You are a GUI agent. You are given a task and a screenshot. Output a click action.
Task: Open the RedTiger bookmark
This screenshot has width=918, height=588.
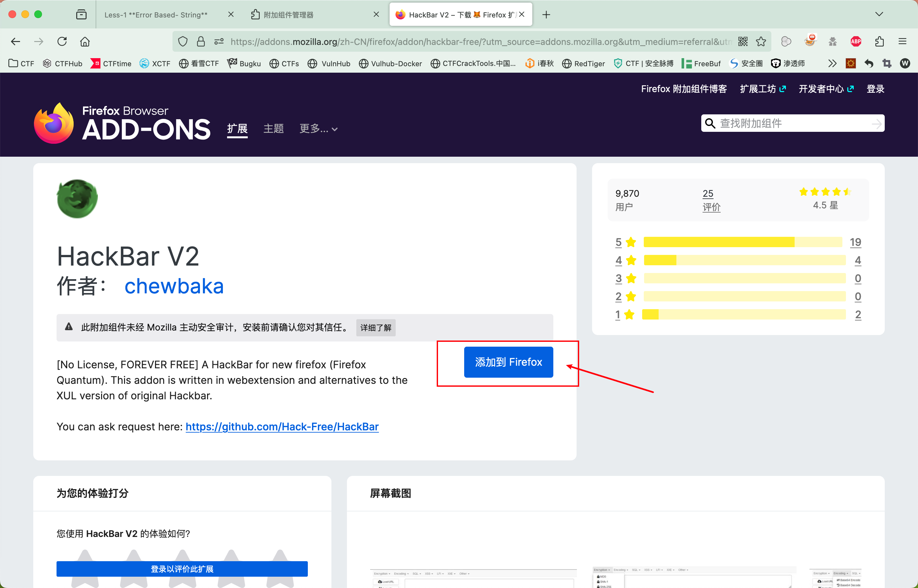pyautogui.click(x=584, y=63)
